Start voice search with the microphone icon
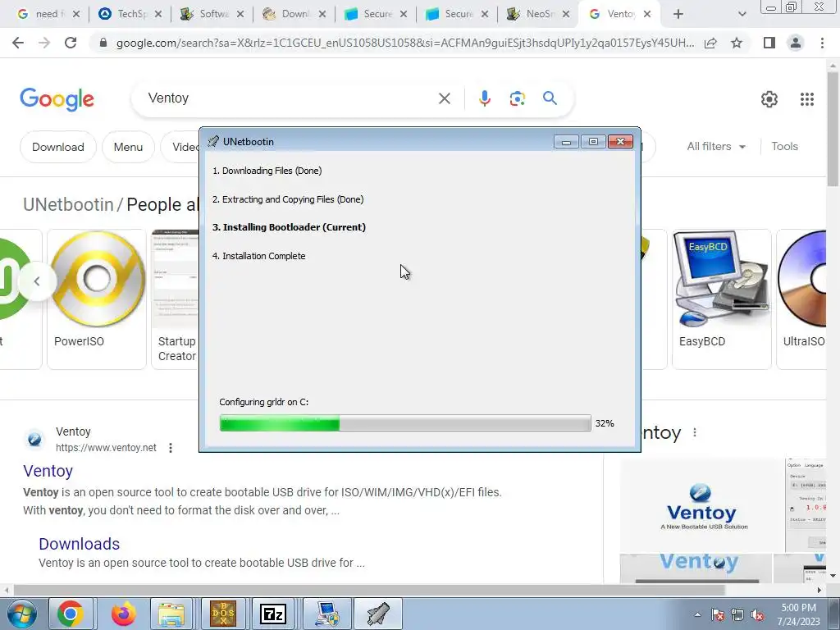Image resolution: width=840 pixels, height=630 pixels. click(484, 98)
